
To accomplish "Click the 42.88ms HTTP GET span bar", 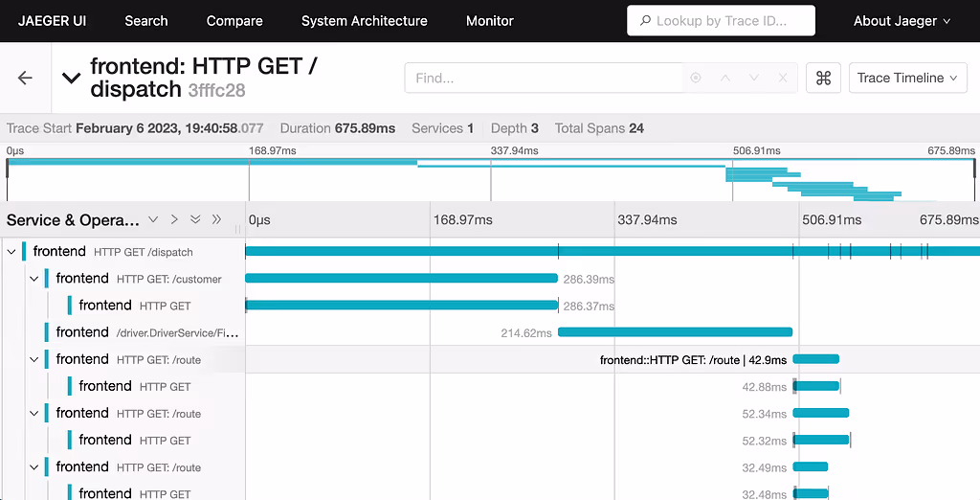I will 816,386.
